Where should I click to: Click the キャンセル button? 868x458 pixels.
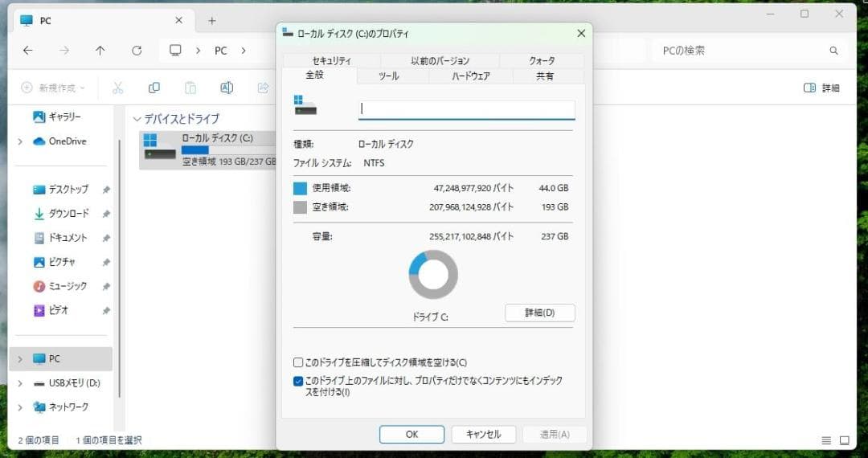point(483,434)
